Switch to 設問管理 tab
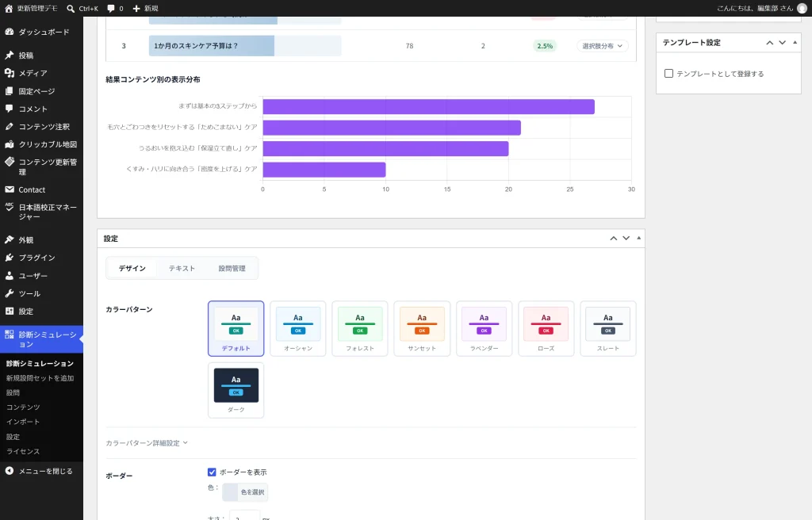 tap(232, 268)
